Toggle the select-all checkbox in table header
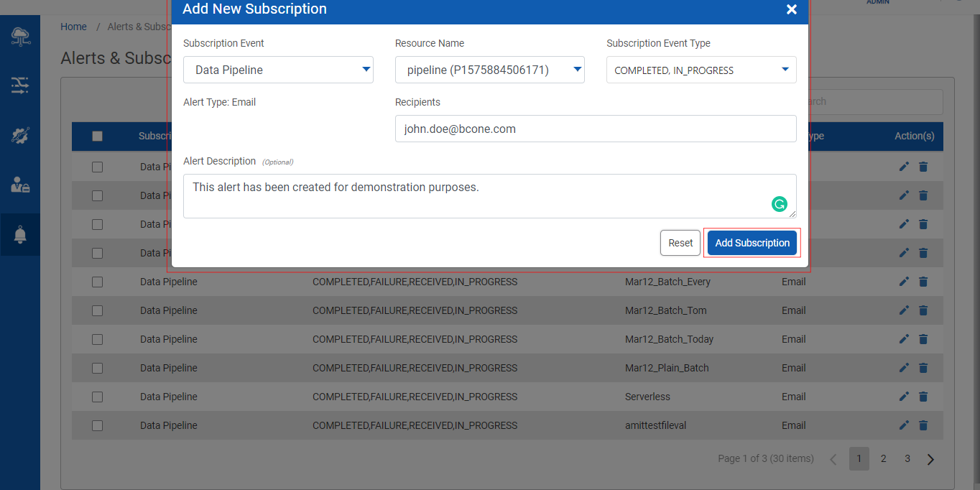Image resolution: width=980 pixels, height=490 pixels. 98,136
